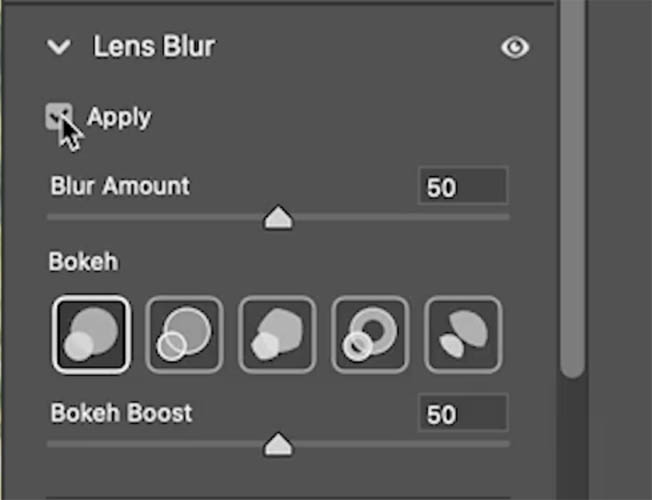This screenshot has width=652, height=500.
Task: Choose the 5-blade bokeh shape
Action: (x=277, y=334)
